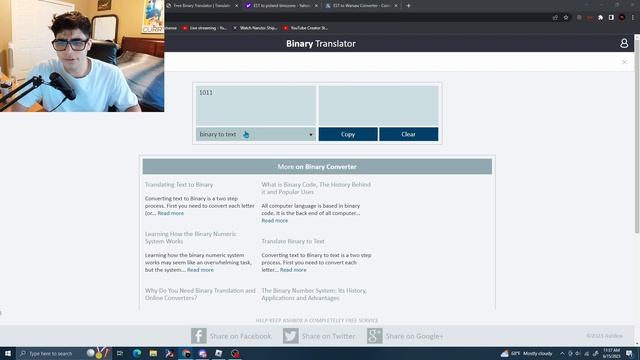
Task: Click the Binary Translator site title
Action: click(x=320, y=44)
